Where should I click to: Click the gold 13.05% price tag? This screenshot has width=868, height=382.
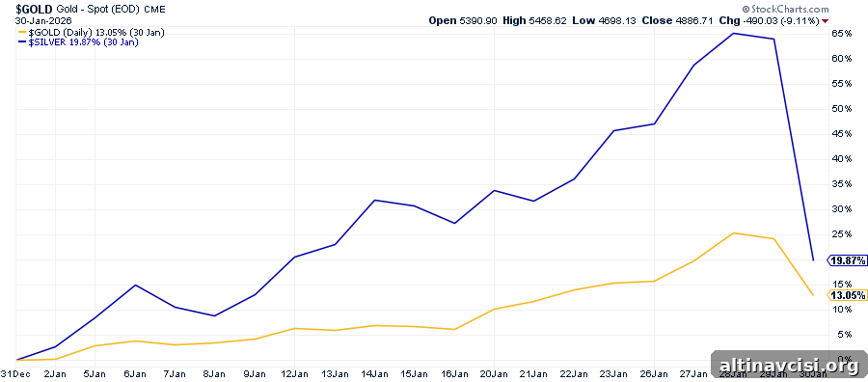[847, 295]
